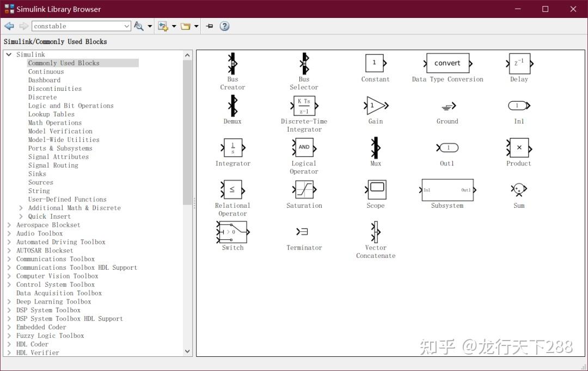Expand the Aerospace Blockset node

pyautogui.click(x=9, y=225)
